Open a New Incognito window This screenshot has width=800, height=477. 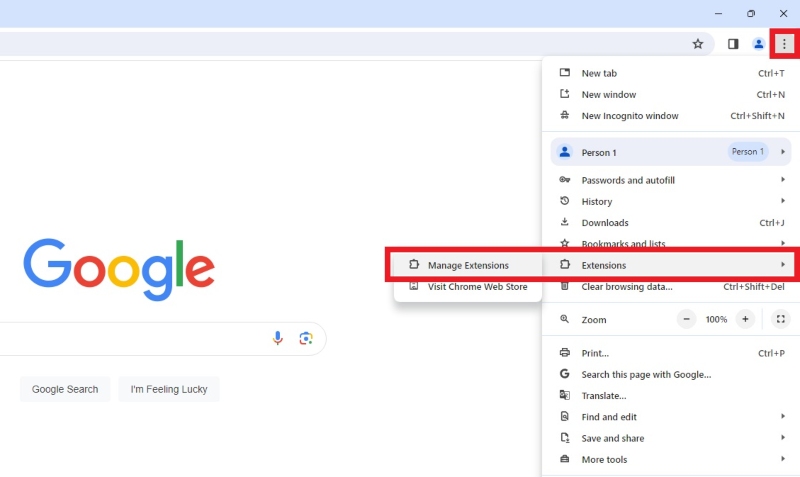pyautogui.click(x=671, y=116)
